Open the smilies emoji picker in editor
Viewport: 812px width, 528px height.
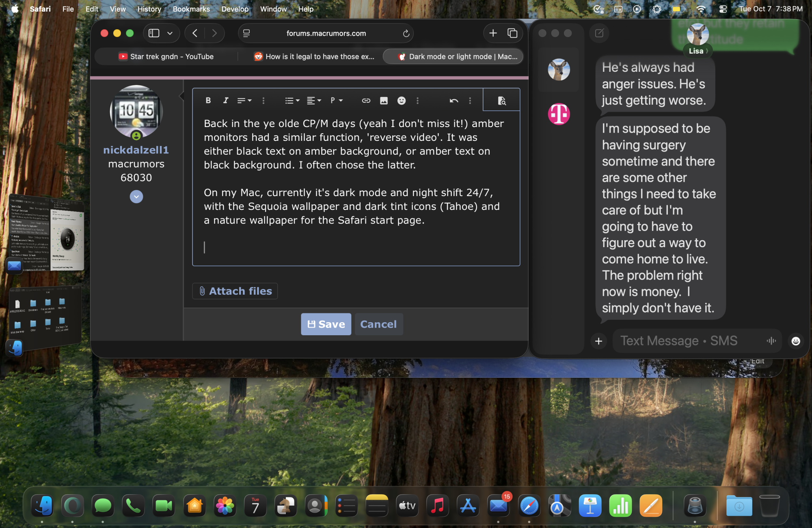pyautogui.click(x=401, y=100)
